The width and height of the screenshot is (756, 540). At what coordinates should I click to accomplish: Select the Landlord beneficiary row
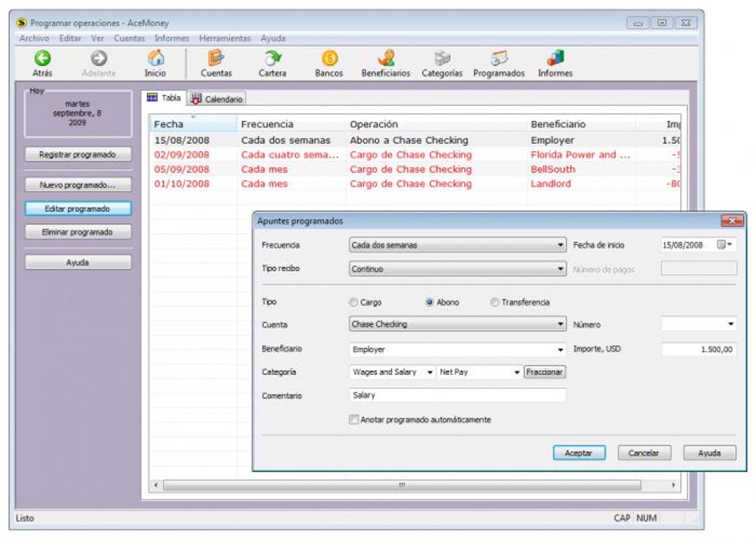[415, 184]
